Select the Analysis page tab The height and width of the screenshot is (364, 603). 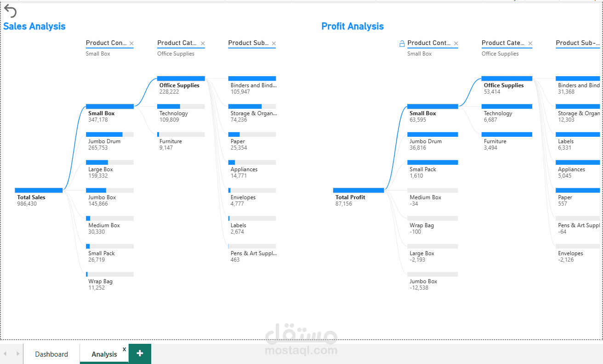(104, 354)
